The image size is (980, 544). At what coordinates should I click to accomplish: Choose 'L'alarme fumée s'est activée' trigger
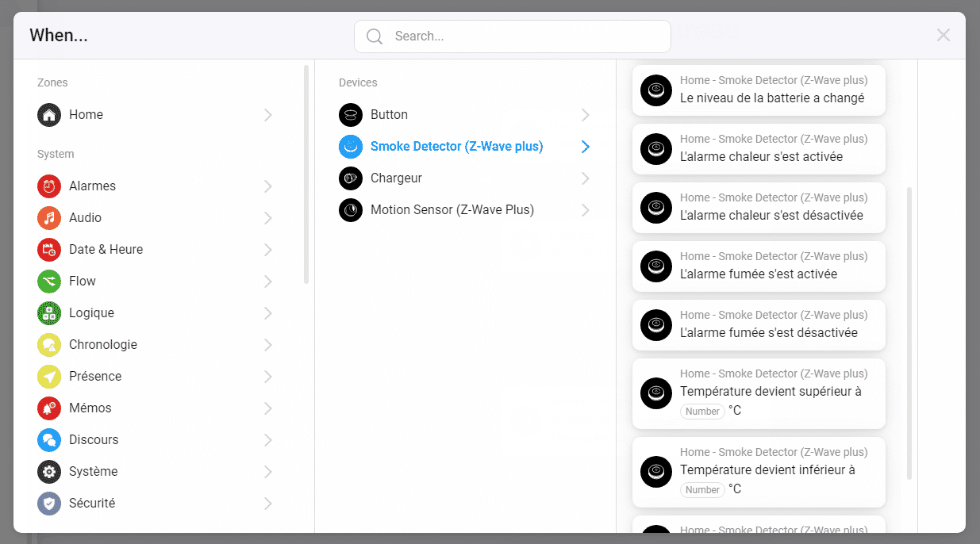click(759, 266)
